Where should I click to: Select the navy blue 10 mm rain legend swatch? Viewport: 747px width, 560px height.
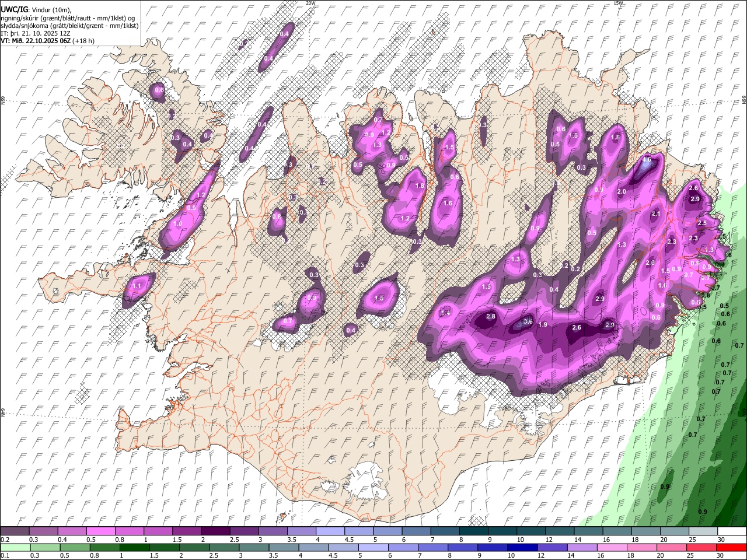(x=521, y=548)
